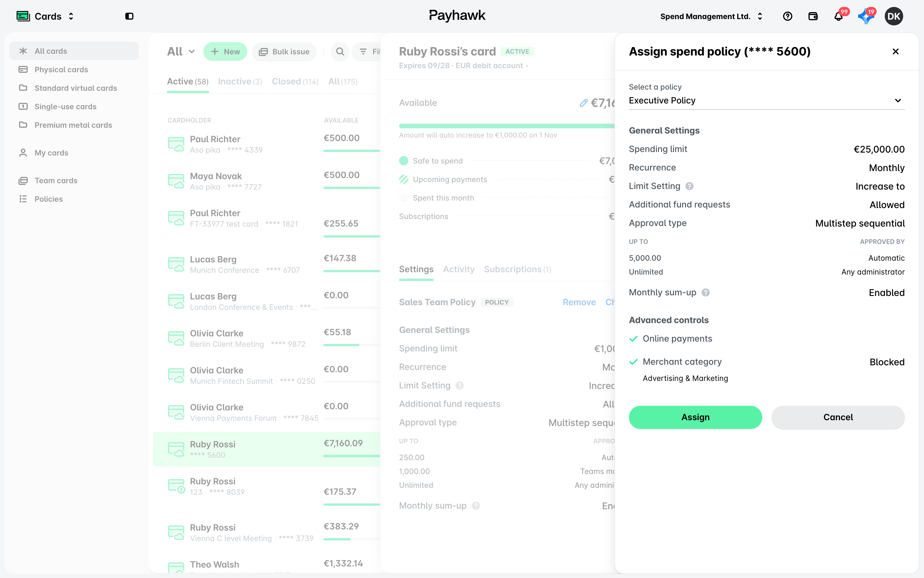Click the search magnifier icon

[x=340, y=52]
